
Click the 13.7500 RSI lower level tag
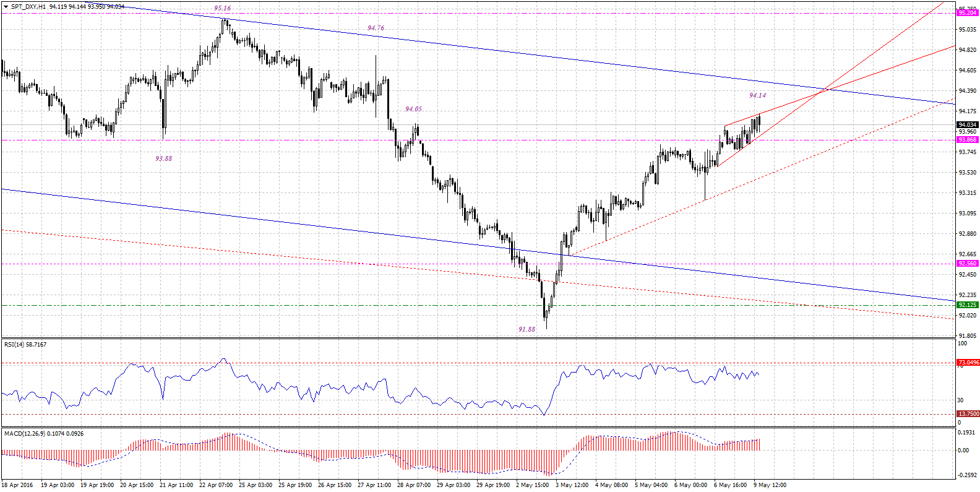968,414
